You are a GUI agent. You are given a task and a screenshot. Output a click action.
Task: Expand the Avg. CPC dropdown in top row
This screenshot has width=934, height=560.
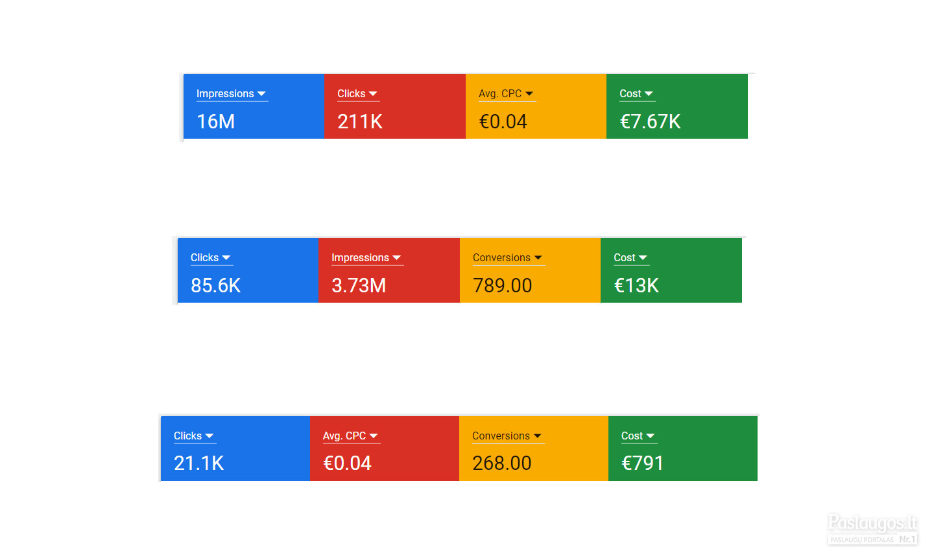point(507,94)
